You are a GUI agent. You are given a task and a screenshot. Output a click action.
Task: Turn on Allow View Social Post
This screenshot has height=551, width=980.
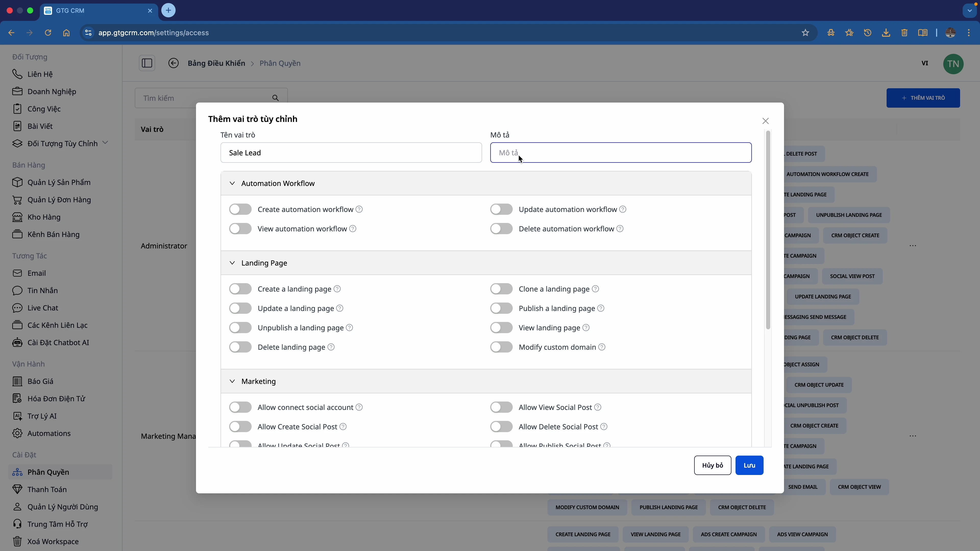pos(501,407)
